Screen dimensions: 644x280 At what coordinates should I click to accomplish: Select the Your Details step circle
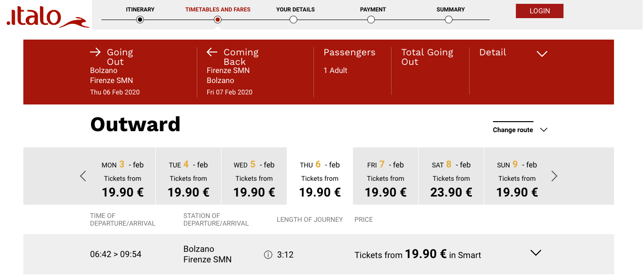click(x=293, y=20)
